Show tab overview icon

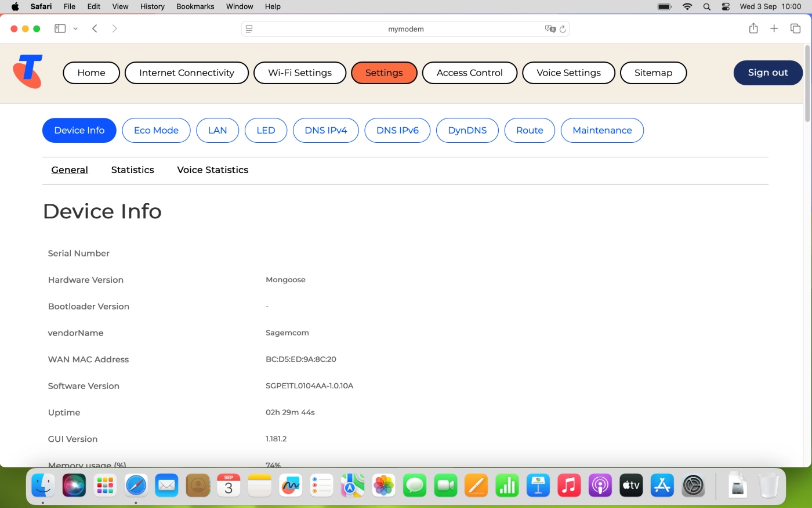tap(796, 28)
